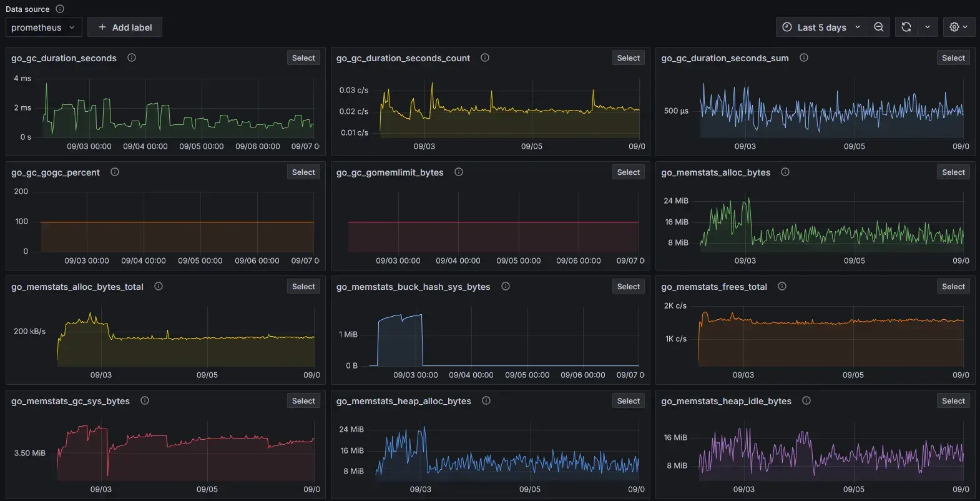Click the go_gc_gogc_percent panel title

(x=56, y=172)
